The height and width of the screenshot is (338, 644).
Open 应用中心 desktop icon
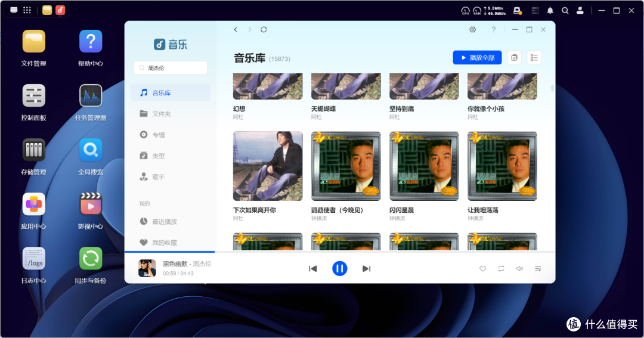33,204
